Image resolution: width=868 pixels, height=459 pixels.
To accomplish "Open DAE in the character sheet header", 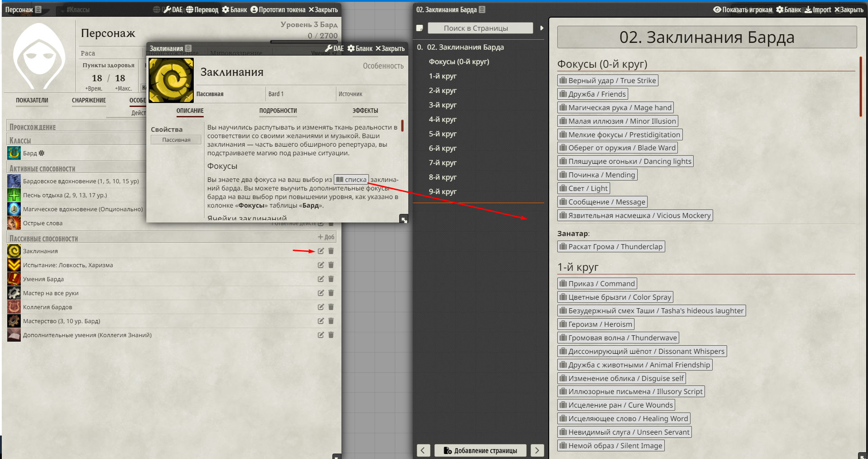I will 173,9.
